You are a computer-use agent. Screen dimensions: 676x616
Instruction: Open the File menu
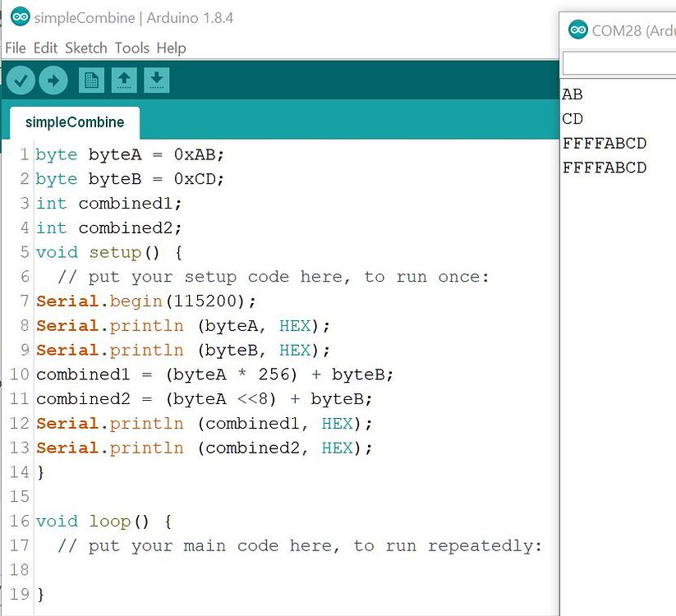pos(15,48)
